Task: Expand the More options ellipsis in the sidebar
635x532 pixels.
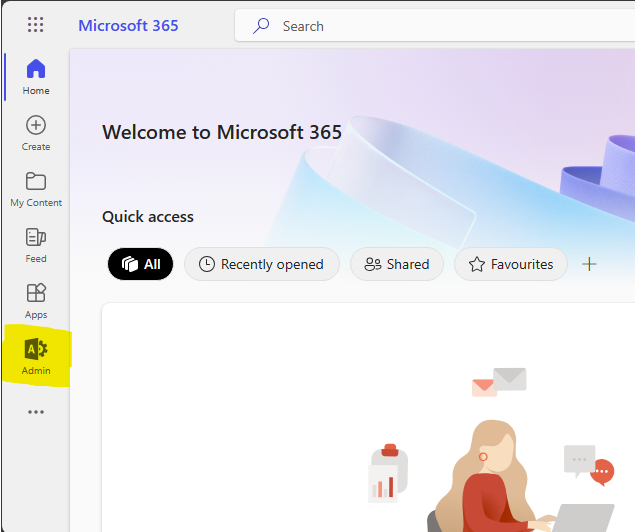Action: [36, 412]
